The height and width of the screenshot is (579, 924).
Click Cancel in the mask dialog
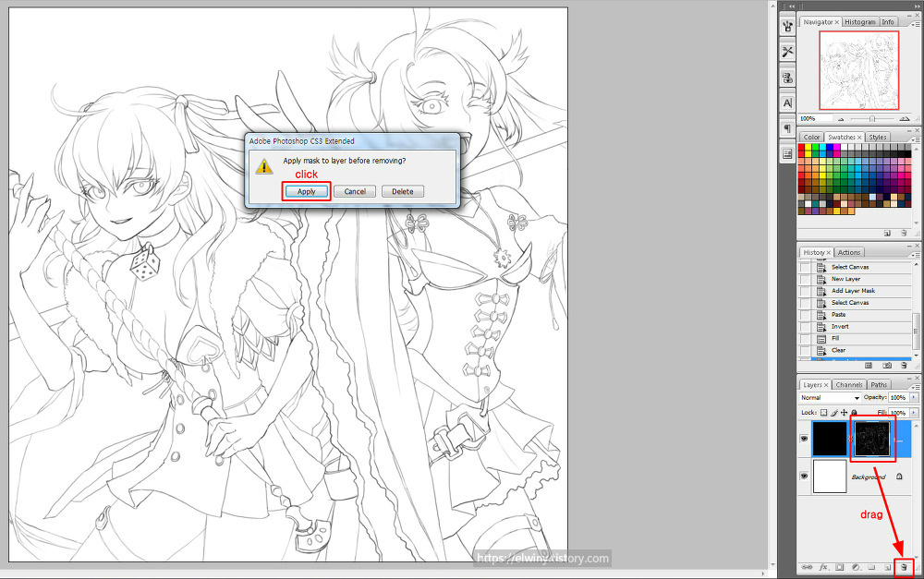355,191
